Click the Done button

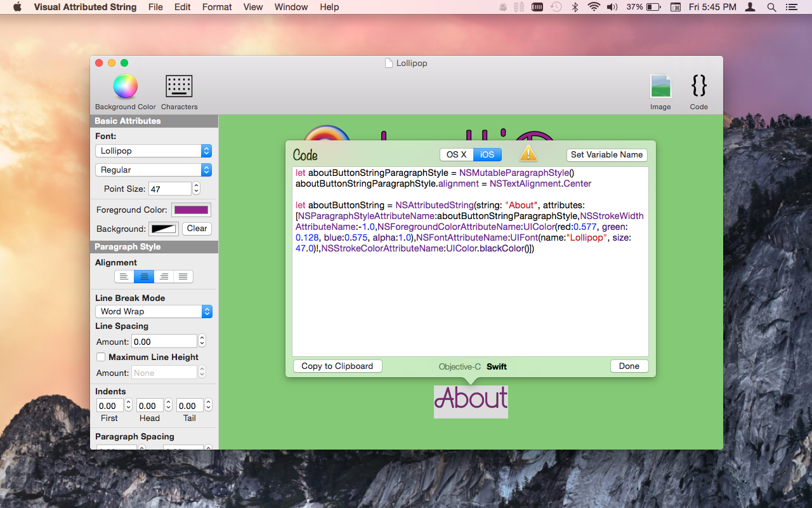click(x=629, y=366)
